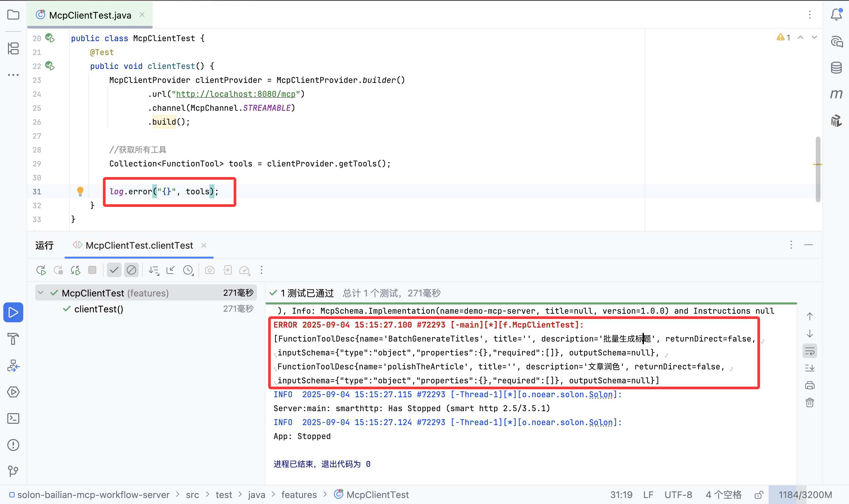Open the Project folder tool window

coord(13,15)
